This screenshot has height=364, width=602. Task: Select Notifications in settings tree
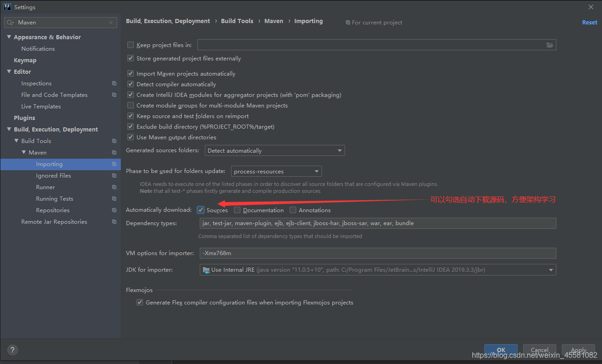[38, 49]
